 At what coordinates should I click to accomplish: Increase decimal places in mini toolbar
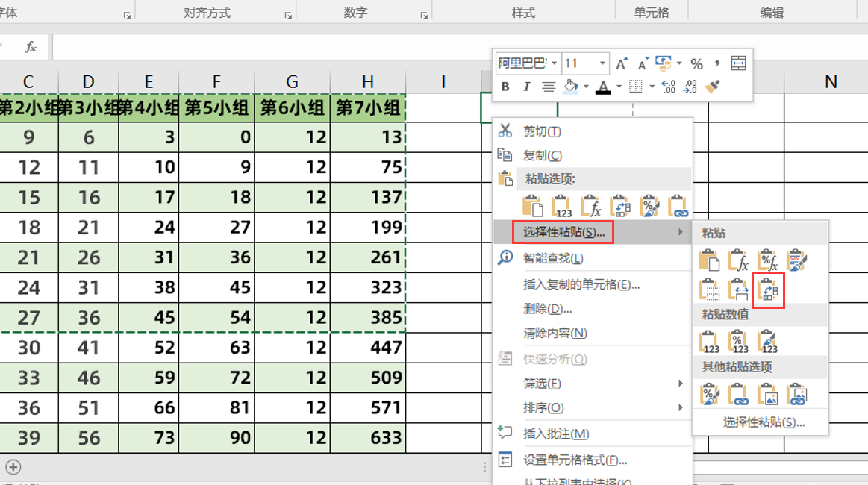[669, 87]
